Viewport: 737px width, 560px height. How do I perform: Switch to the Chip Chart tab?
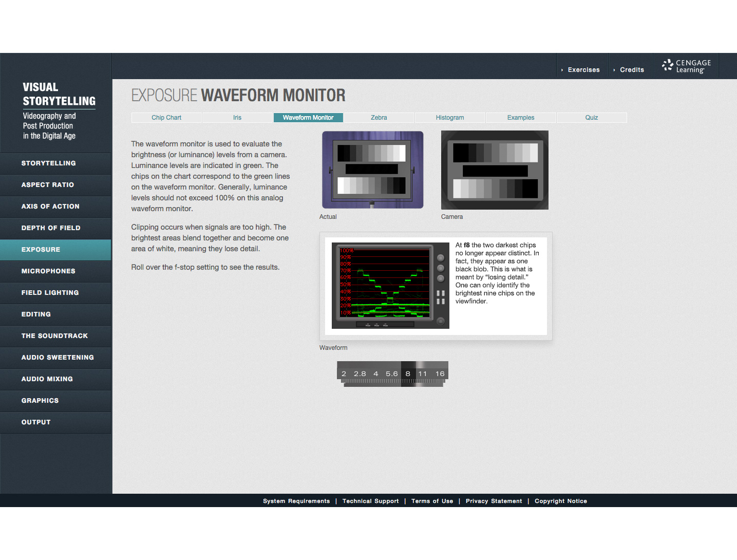[166, 118]
